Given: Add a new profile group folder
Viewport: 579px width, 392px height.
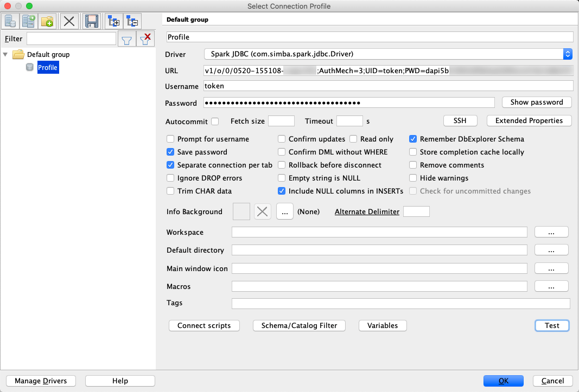Looking at the screenshot, I should (x=46, y=21).
